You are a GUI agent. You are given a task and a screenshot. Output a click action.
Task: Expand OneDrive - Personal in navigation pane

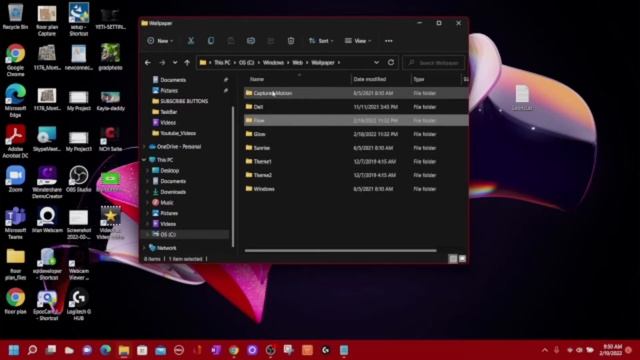(144, 147)
